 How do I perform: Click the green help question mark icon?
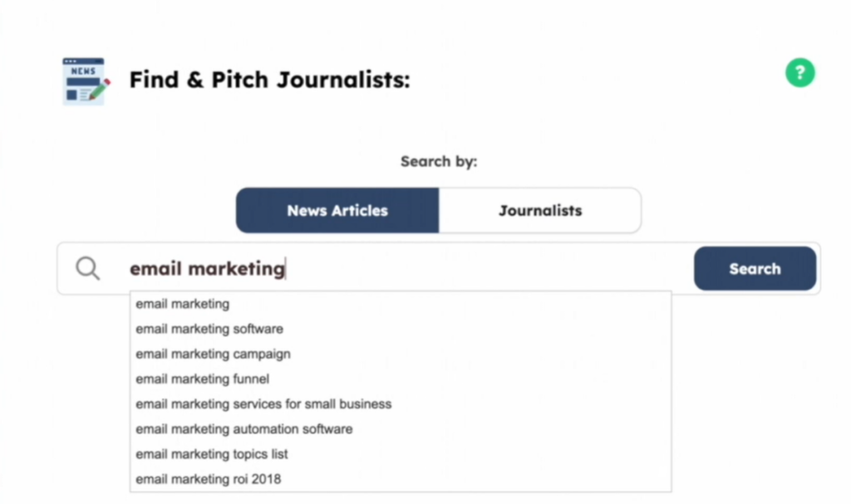(800, 73)
